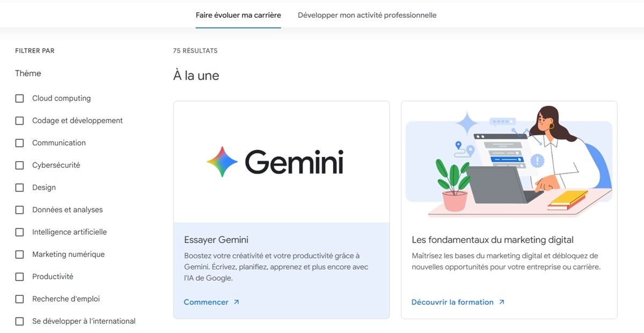The image size is (644, 333).
Task: Open the digital marketing illustration thumbnail
Action: pos(509,162)
